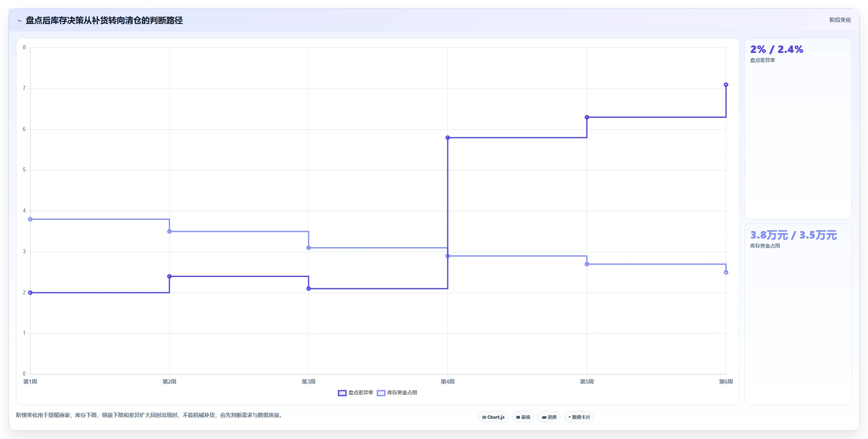
Task: Click the 进度 chip
Action: pos(549,417)
